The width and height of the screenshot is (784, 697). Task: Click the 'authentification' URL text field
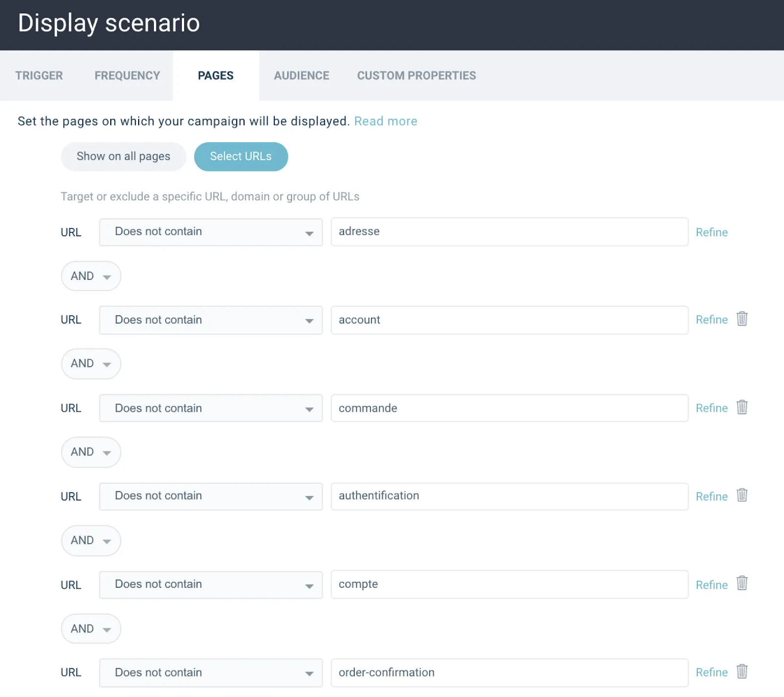coord(509,496)
